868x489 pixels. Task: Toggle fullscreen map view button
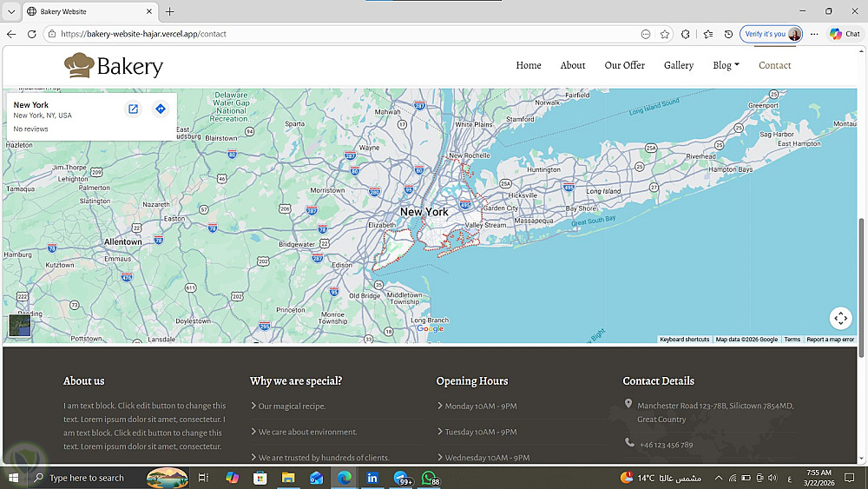[840, 318]
